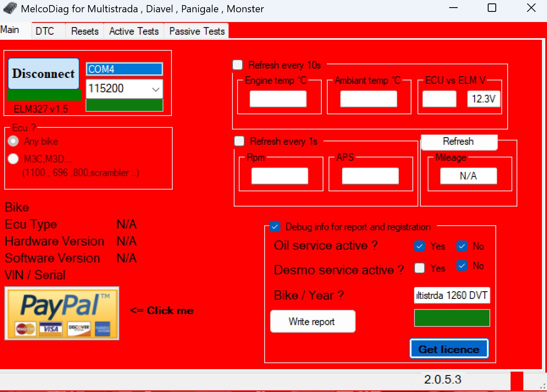The image size is (547, 392).
Task: Click the Ambiant temp value field
Action: pos(368,99)
